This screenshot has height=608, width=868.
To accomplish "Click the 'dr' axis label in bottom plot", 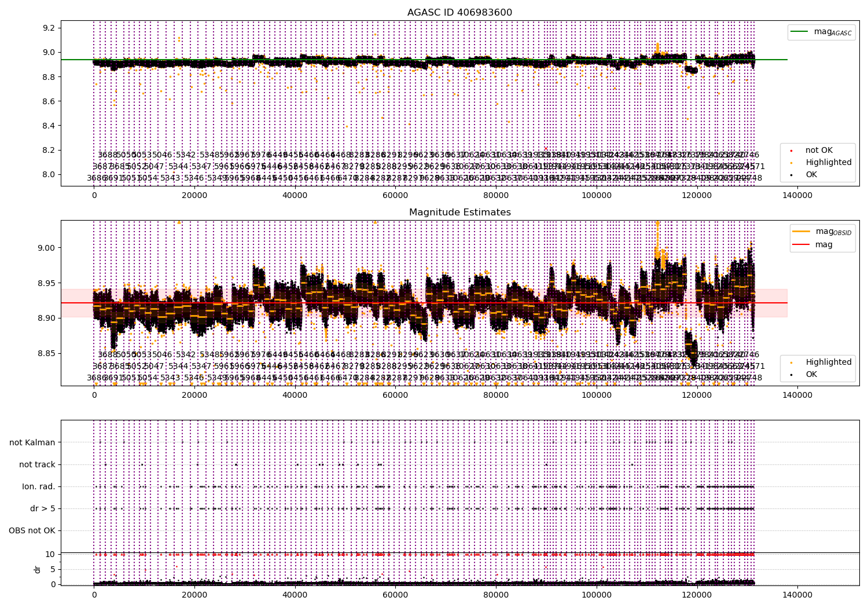I will click(x=38, y=569).
